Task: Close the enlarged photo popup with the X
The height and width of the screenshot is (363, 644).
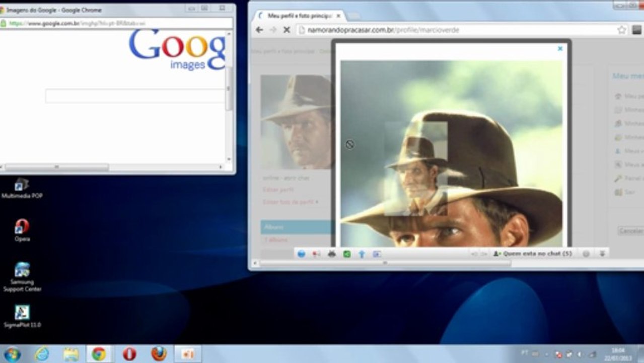Action: point(560,49)
